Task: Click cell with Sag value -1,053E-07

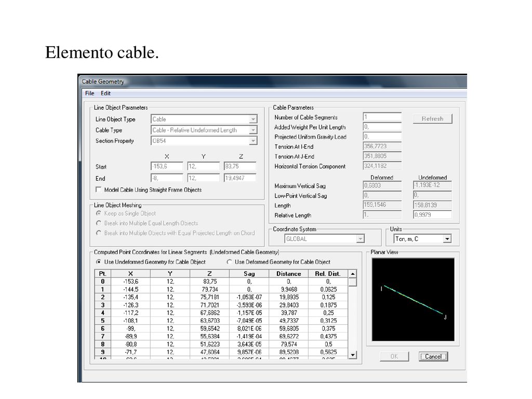Action: tap(249, 297)
